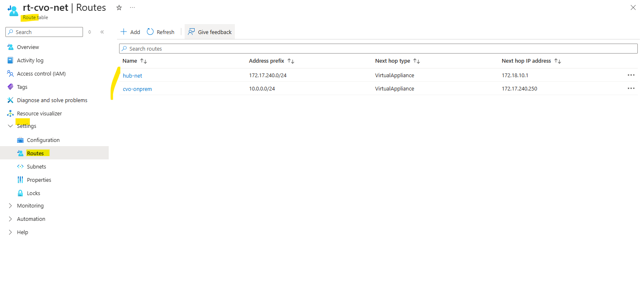Click the Resource visualizer icon
Image resolution: width=644 pixels, height=286 pixels.
point(10,113)
